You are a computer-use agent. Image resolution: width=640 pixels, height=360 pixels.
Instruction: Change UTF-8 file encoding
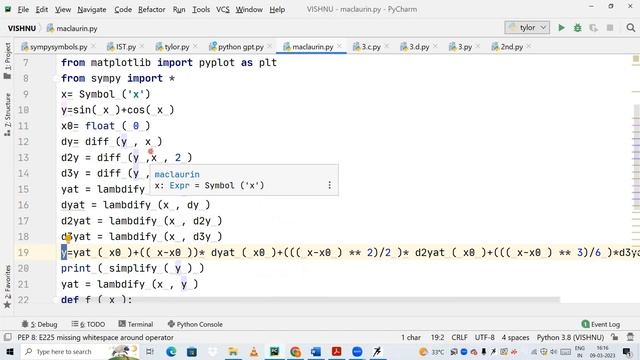[484, 338]
